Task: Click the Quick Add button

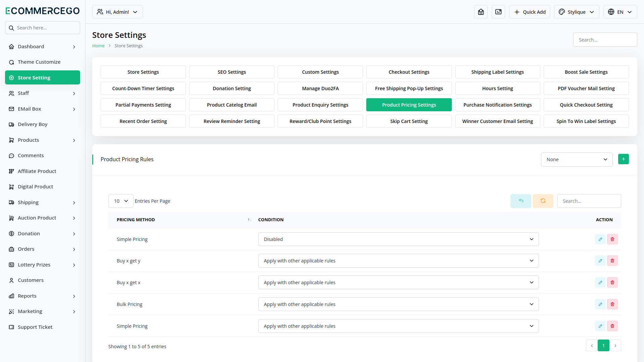Action: tap(530, 12)
